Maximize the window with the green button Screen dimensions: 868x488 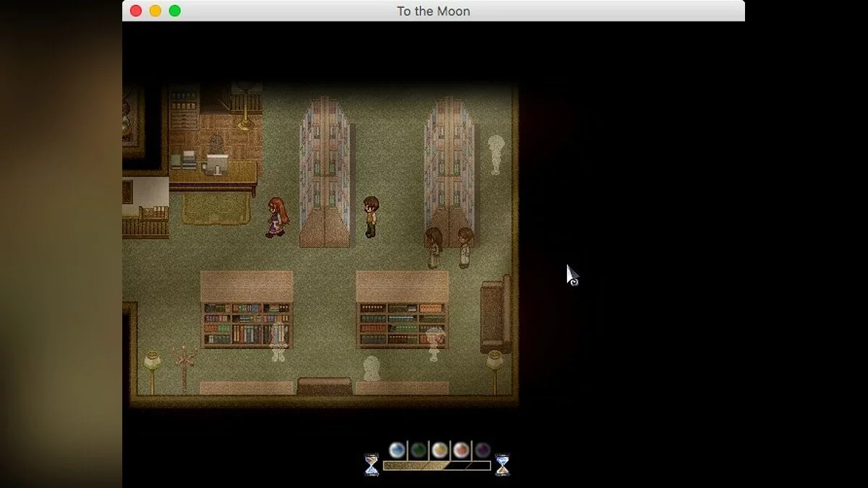pos(174,11)
